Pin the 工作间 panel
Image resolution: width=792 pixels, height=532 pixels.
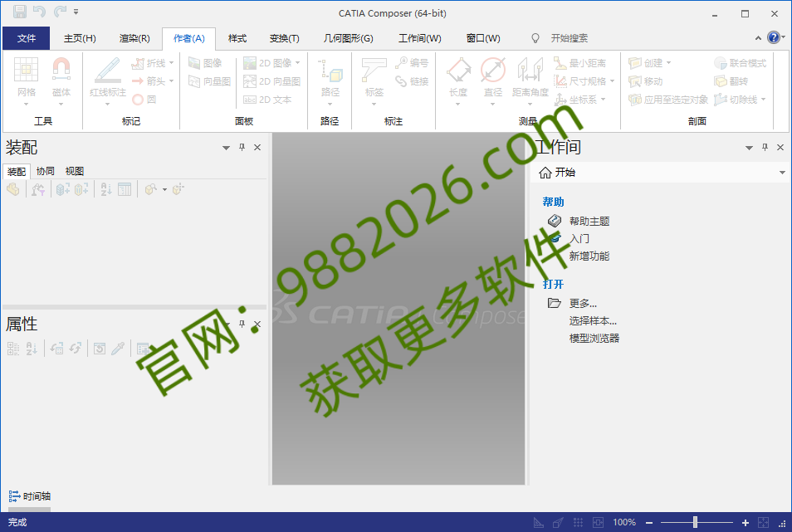(763, 147)
